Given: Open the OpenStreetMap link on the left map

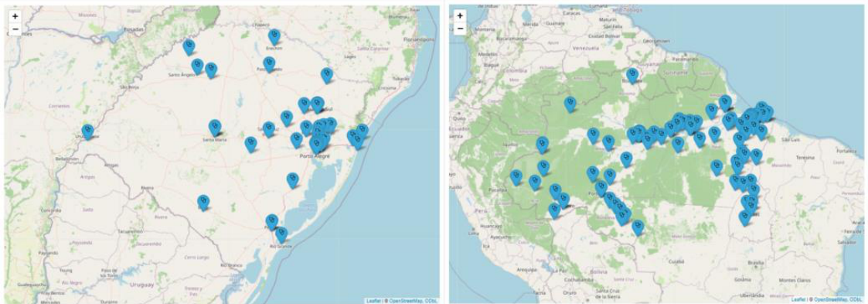Looking at the screenshot, I should (407, 301).
